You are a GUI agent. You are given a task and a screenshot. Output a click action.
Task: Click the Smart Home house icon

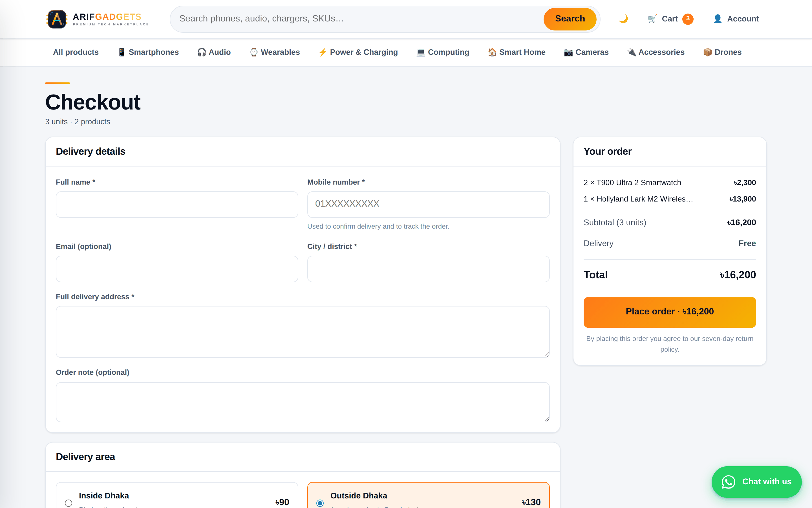click(x=492, y=52)
